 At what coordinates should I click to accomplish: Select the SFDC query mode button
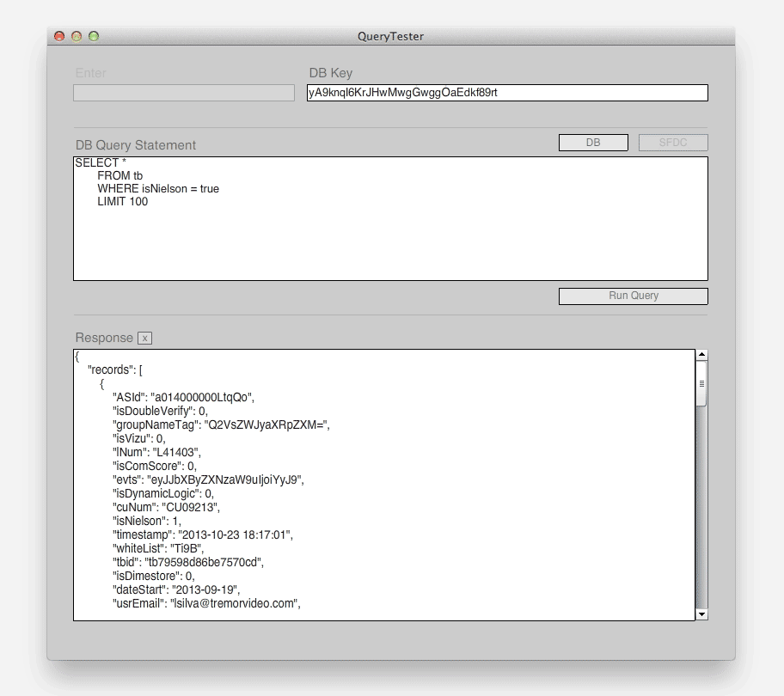pos(673,142)
